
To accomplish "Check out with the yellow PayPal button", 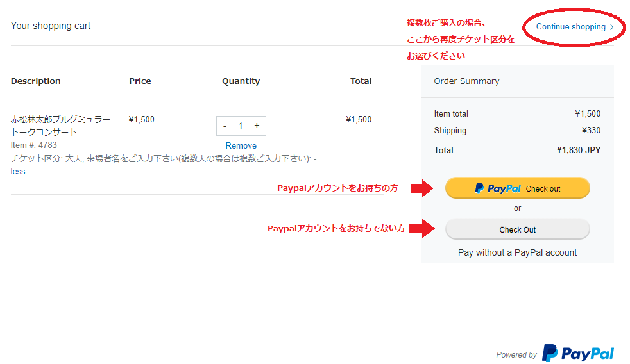I will (x=518, y=188).
